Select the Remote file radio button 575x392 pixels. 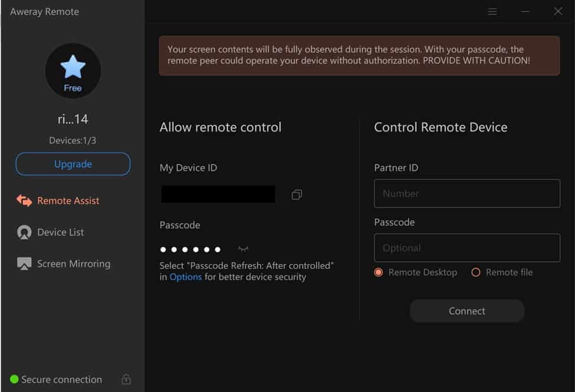(475, 272)
